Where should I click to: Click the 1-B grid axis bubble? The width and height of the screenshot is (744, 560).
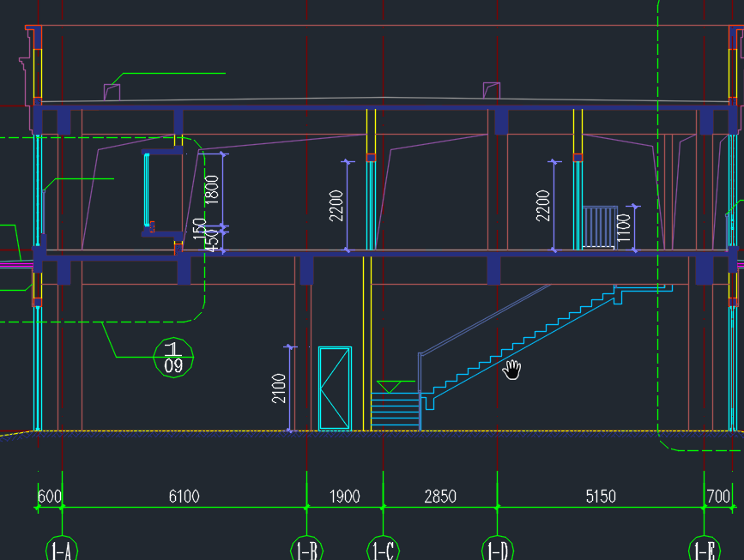coord(306,549)
